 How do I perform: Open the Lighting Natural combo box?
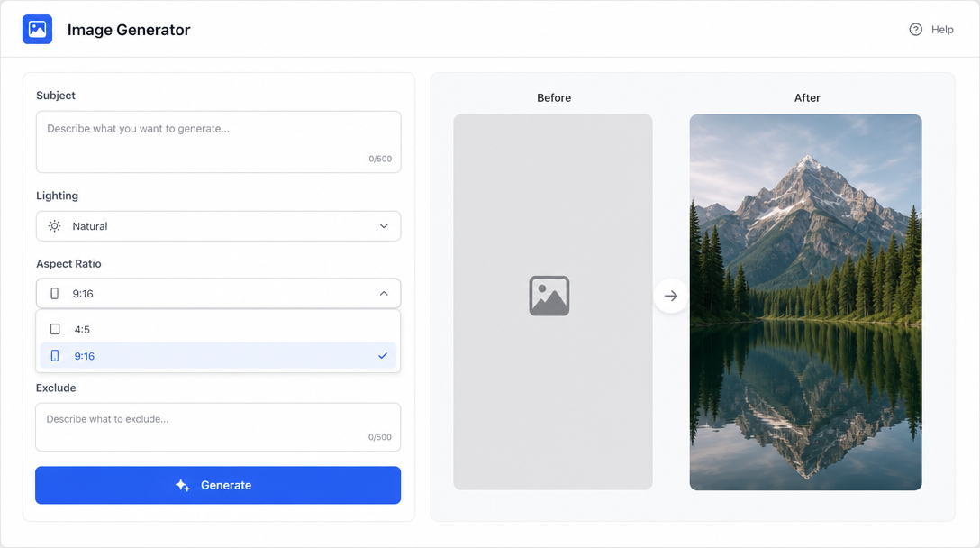pyautogui.click(x=218, y=226)
